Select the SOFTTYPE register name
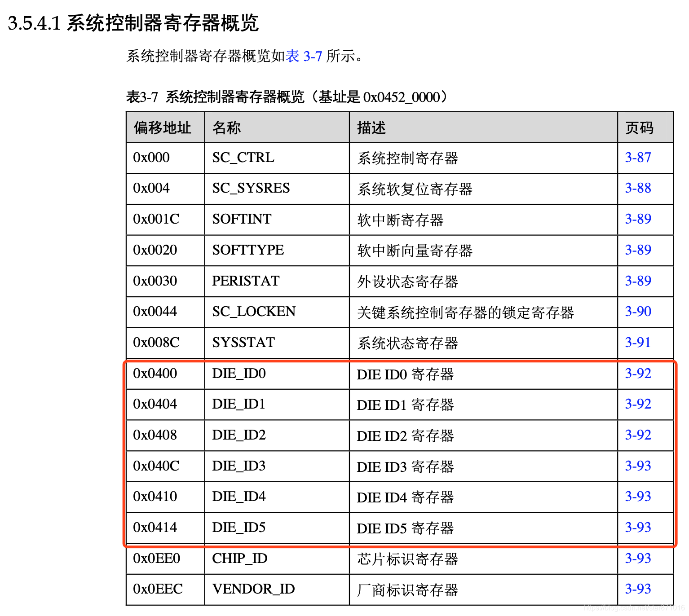 [x=248, y=250]
